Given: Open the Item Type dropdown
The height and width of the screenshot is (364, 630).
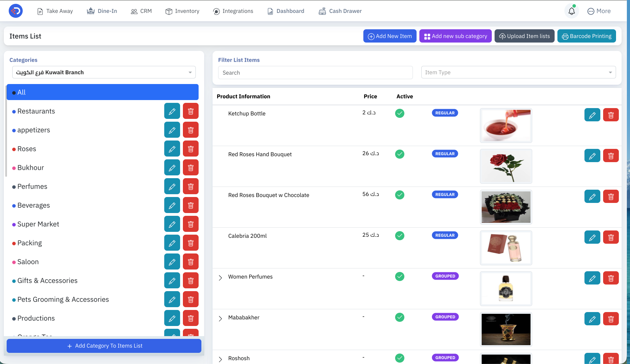Looking at the screenshot, I should coord(518,72).
